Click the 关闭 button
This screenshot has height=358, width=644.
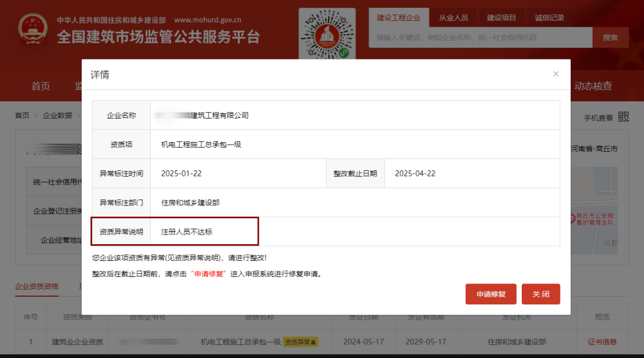[x=540, y=294]
